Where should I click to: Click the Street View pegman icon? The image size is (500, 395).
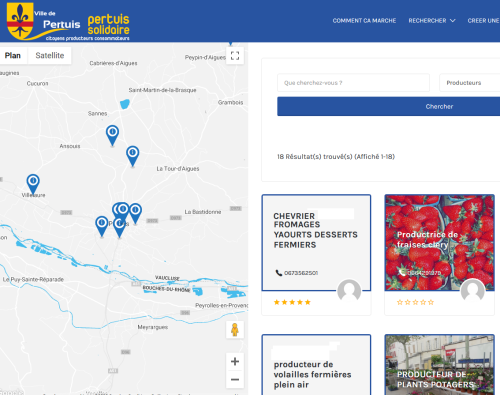click(x=235, y=330)
